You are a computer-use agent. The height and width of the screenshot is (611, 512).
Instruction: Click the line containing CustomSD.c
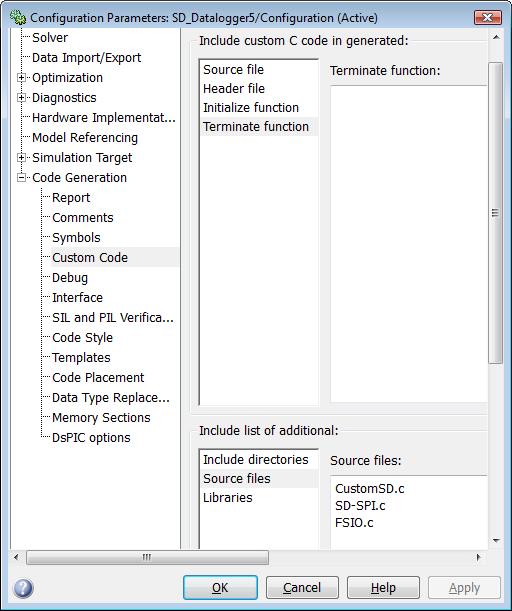pyautogui.click(x=370, y=489)
